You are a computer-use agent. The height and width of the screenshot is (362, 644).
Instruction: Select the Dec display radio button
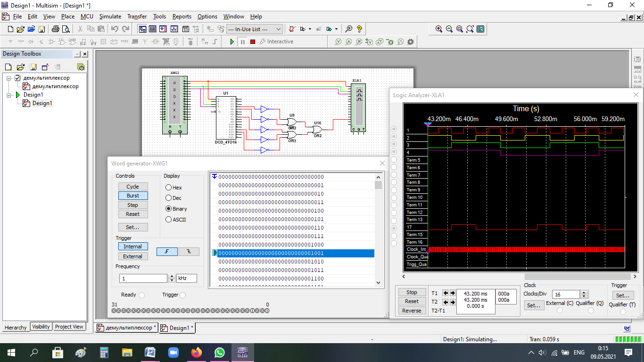coord(168,198)
